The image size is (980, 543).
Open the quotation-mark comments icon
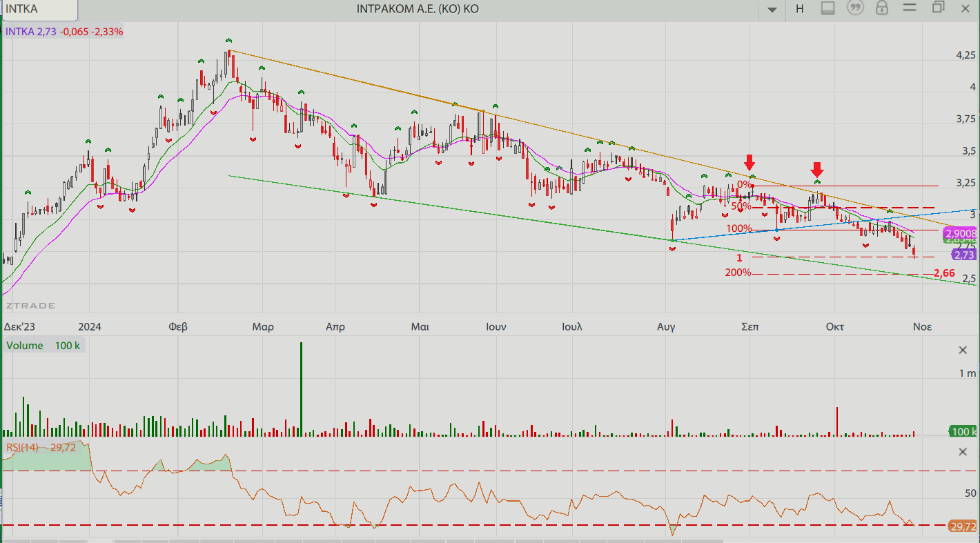[855, 8]
